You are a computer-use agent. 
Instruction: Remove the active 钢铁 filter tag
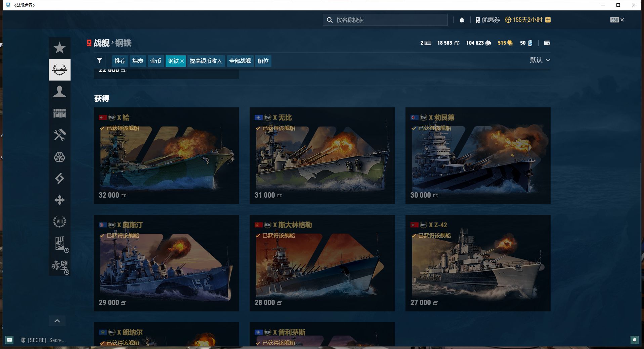pos(182,61)
